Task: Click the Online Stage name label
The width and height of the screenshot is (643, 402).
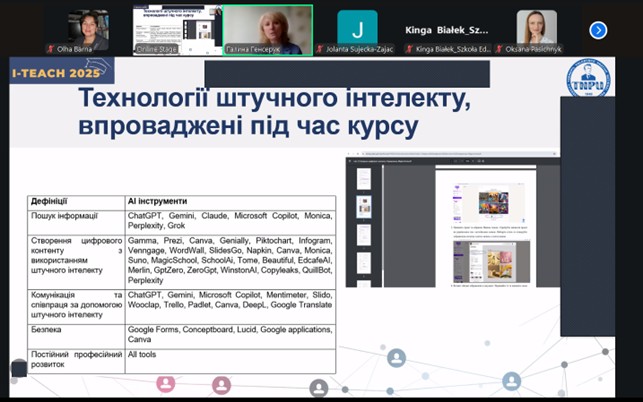Action: pos(157,49)
